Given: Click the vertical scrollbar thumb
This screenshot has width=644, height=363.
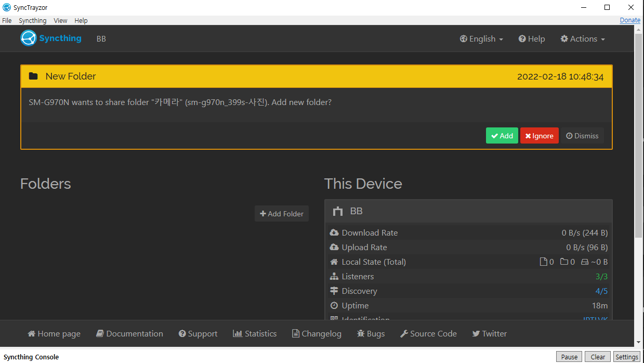Looking at the screenshot, I should pos(638,136).
